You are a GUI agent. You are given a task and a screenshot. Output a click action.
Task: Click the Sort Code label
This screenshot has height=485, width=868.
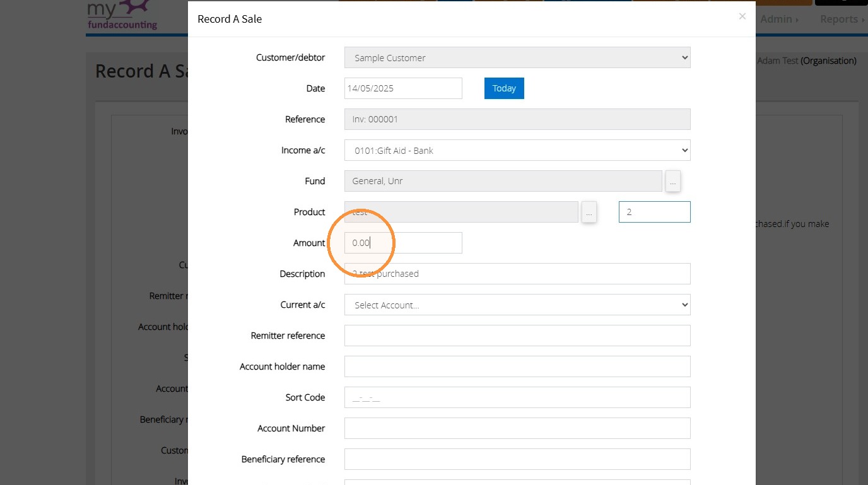pos(305,397)
